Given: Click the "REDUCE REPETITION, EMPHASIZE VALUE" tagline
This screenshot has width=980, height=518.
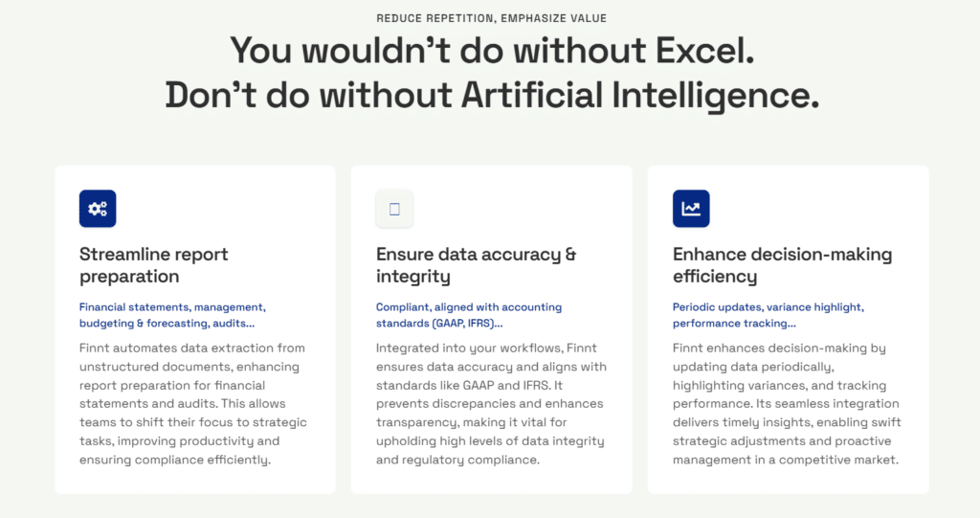Looking at the screenshot, I should click(x=491, y=18).
